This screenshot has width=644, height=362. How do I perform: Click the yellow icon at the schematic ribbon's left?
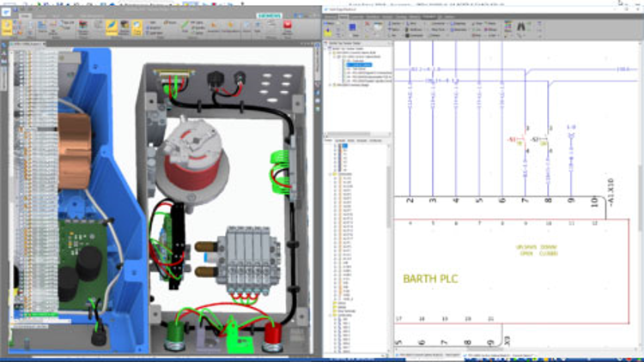tap(328, 32)
